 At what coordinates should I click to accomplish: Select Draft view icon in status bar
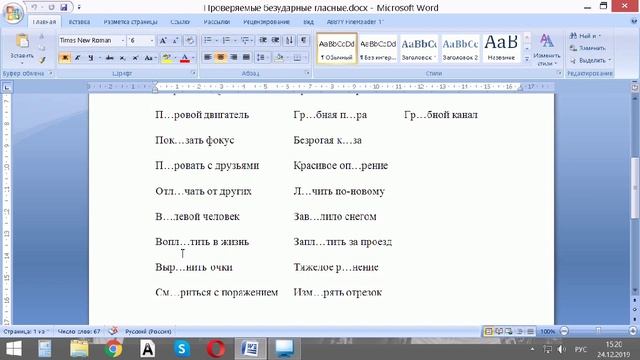(x=530, y=331)
